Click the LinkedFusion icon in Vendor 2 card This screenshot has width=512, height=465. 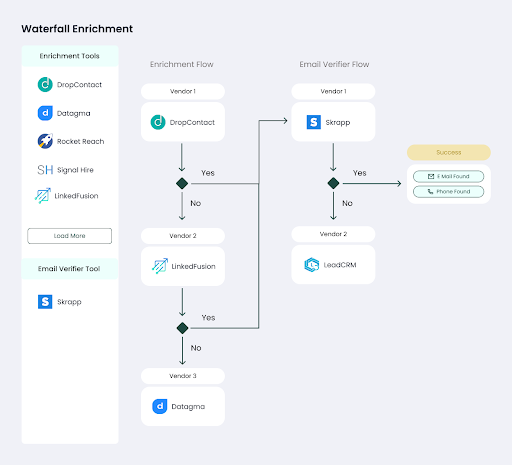pyautogui.click(x=160, y=266)
